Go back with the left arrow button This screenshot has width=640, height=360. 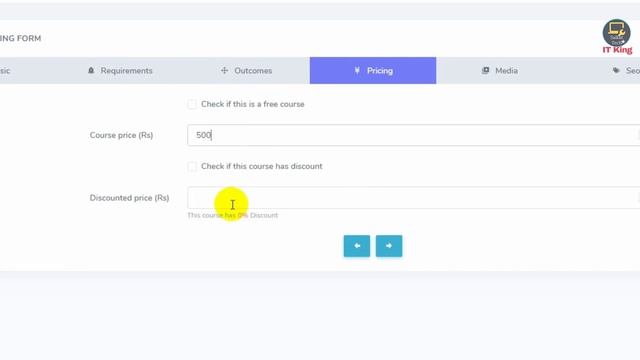coord(357,246)
